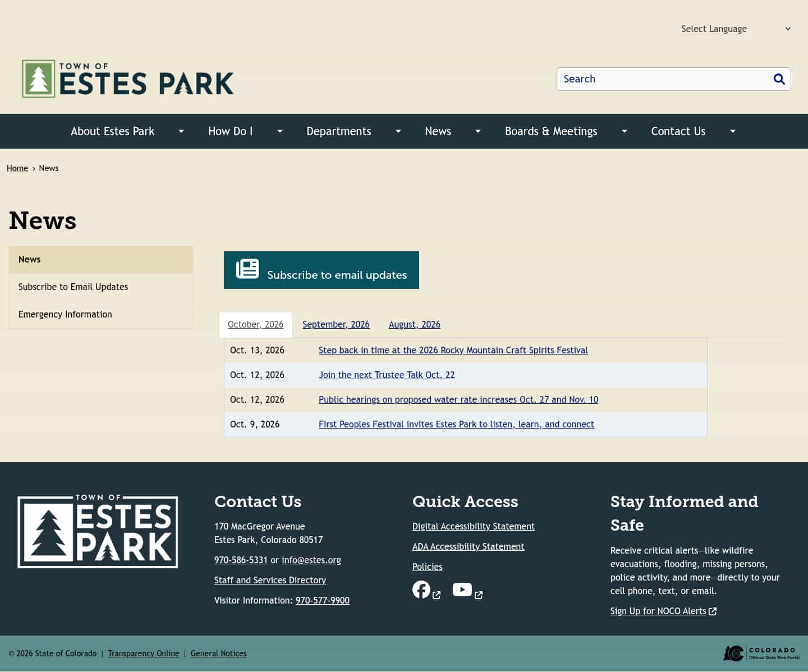This screenshot has height=672, width=808.
Task: Expand the How Do I submenu arrow
Action: point(280,131)
